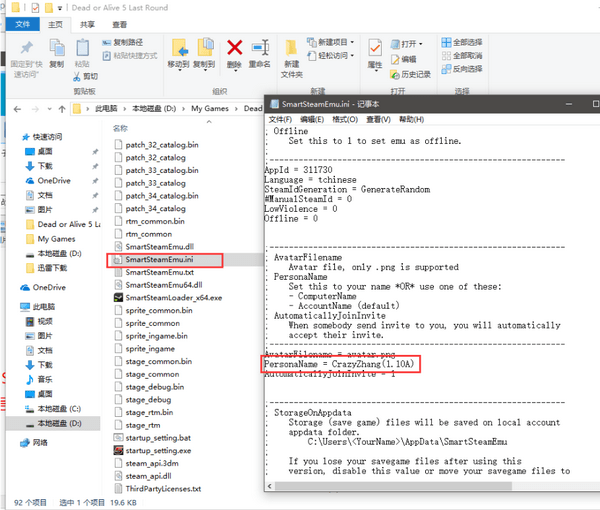This screenshot has width=600, height=510.
Task: Switch to the View (查看) ribbon tab
Action: click(119, 24)
